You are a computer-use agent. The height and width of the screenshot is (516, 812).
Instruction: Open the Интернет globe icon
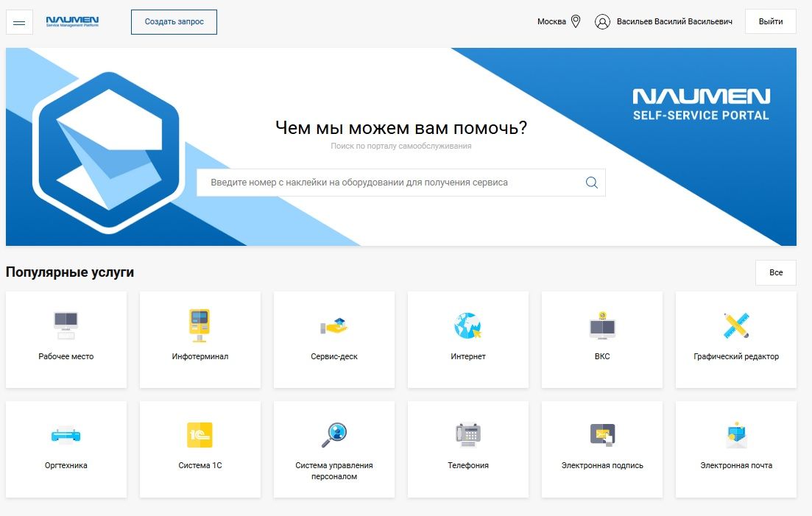(x=467, y=325)
